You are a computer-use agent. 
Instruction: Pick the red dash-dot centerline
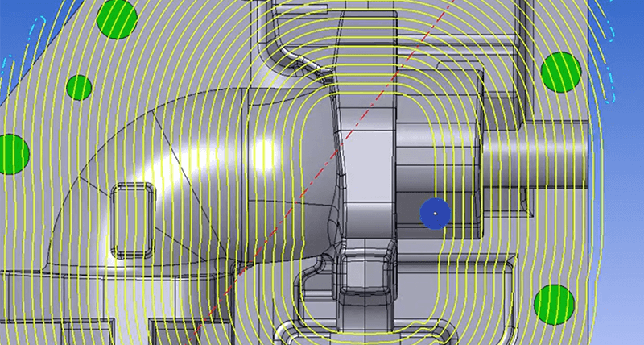coord(323,169)
